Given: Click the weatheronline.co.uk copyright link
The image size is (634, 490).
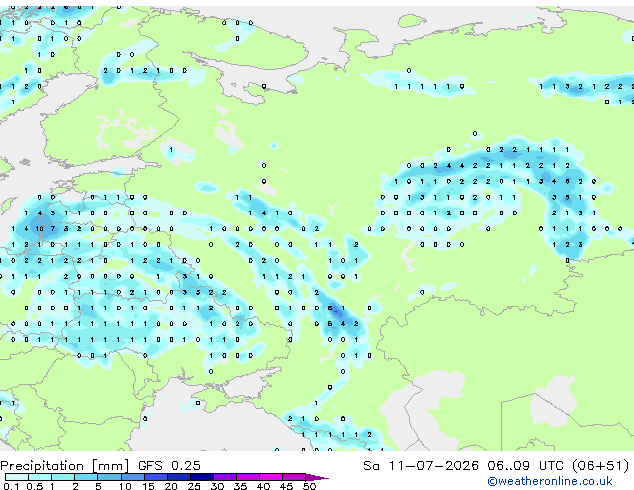Looking at the screenshot, I should (x=550, y=481).
